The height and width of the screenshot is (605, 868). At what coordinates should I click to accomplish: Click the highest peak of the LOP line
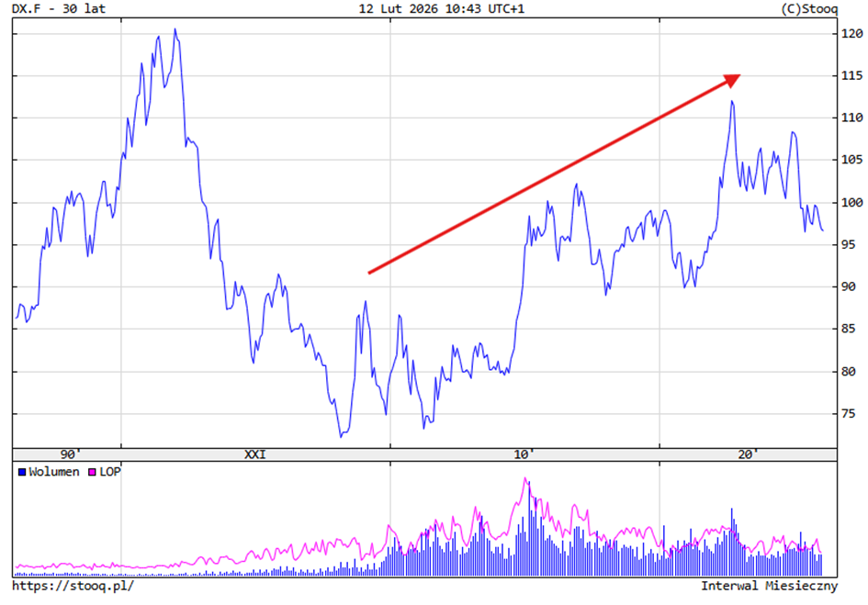526,478
